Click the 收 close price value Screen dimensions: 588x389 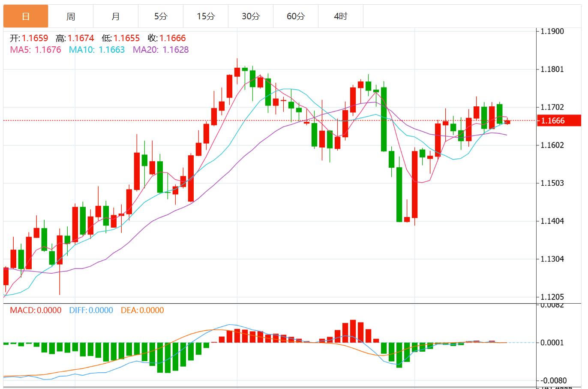173,38
